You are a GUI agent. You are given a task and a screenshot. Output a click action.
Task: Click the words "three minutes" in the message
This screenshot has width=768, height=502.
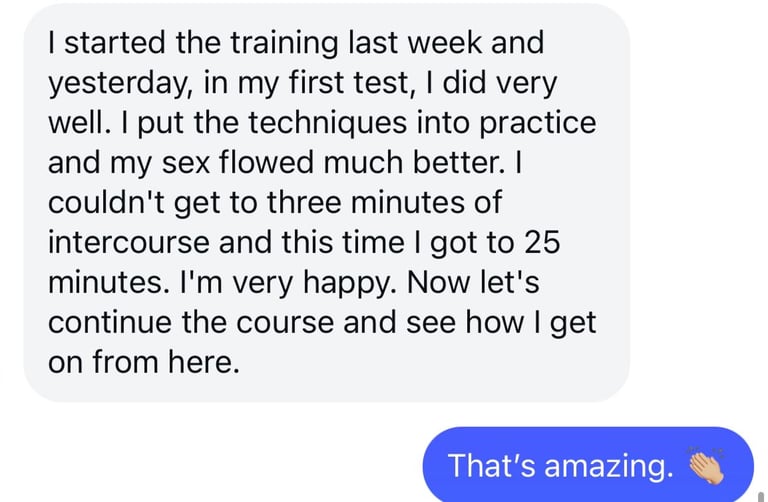click(x=370, y=204)
